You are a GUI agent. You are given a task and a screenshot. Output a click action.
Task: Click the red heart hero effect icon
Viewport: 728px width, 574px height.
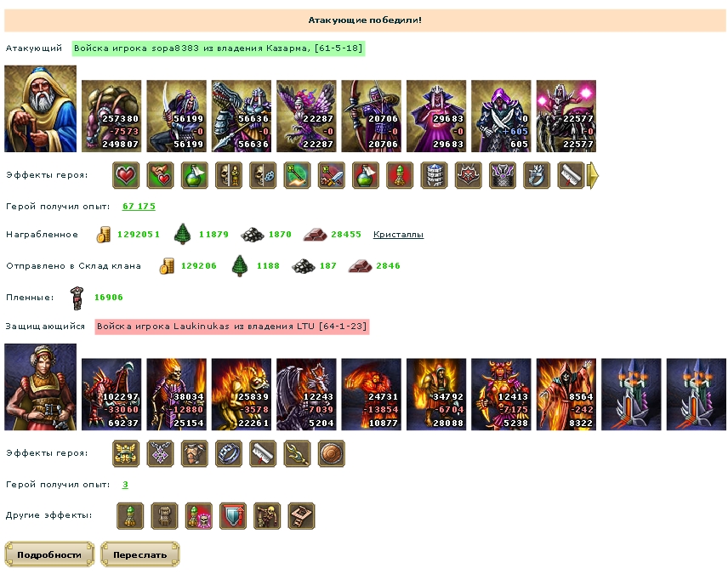(x=126, y=175)
